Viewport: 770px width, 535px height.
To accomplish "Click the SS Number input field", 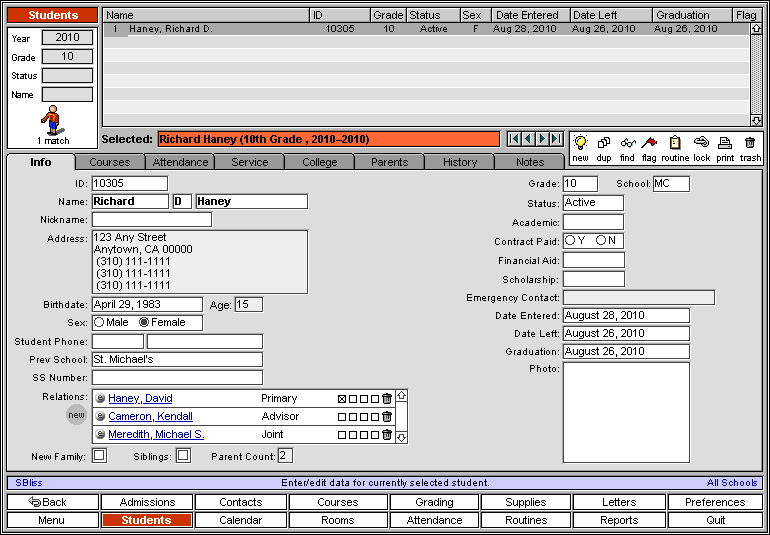I will (177, 377).
